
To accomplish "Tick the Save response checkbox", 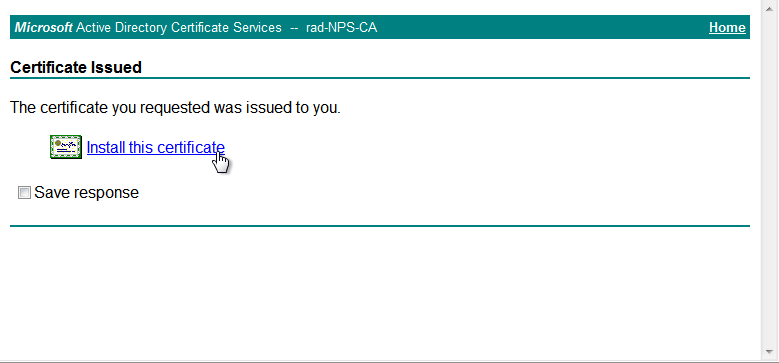I will pyautogui.click(x=24, y=193).
